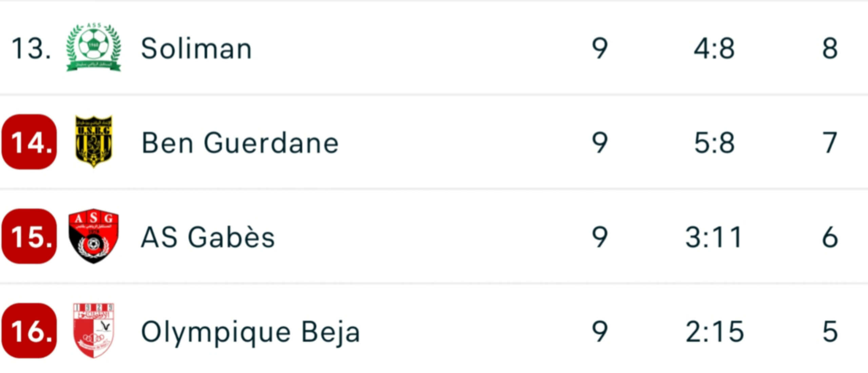Click Olympique Beja's points total of 5
The width and height of the screenshot is (868, 373).
[x=830, y=331]
